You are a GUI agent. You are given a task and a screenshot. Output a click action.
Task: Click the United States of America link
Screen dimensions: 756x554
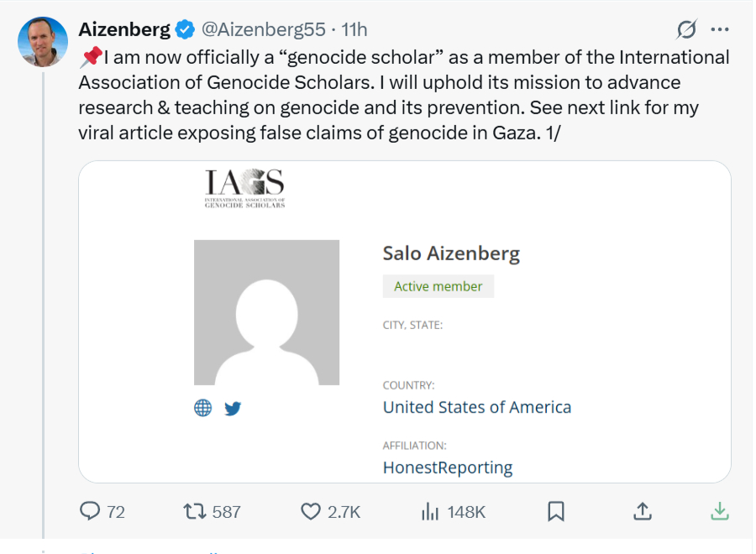tap(476, 407)
